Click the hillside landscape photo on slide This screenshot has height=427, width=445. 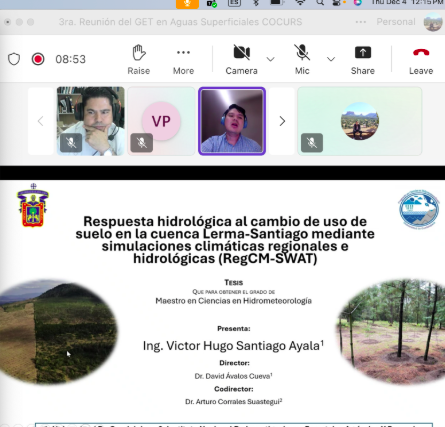(58, 332)
